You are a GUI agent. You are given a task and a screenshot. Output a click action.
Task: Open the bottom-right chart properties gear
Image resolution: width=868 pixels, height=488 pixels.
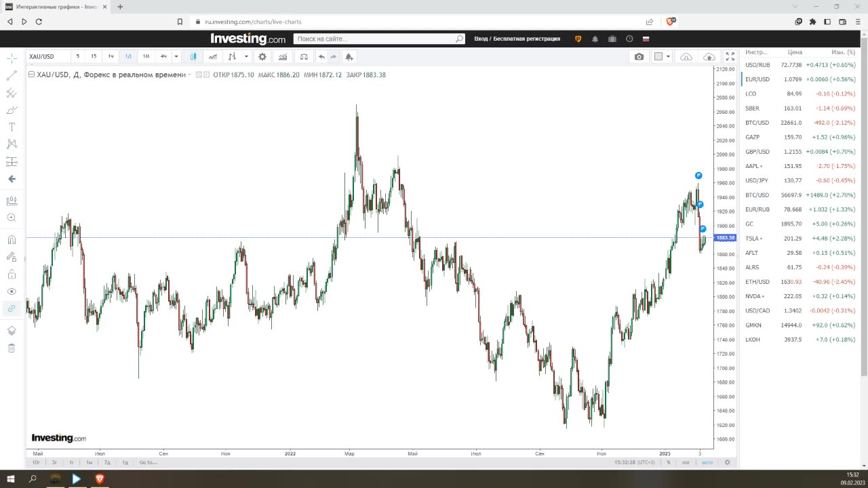(x=727, y=462)
